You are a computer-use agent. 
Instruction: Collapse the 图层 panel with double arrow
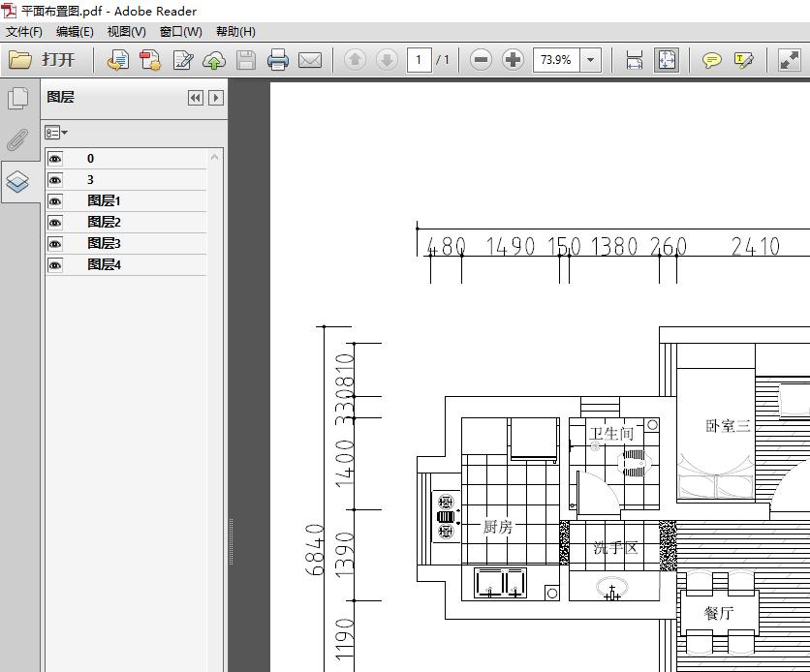pos(196,98)
